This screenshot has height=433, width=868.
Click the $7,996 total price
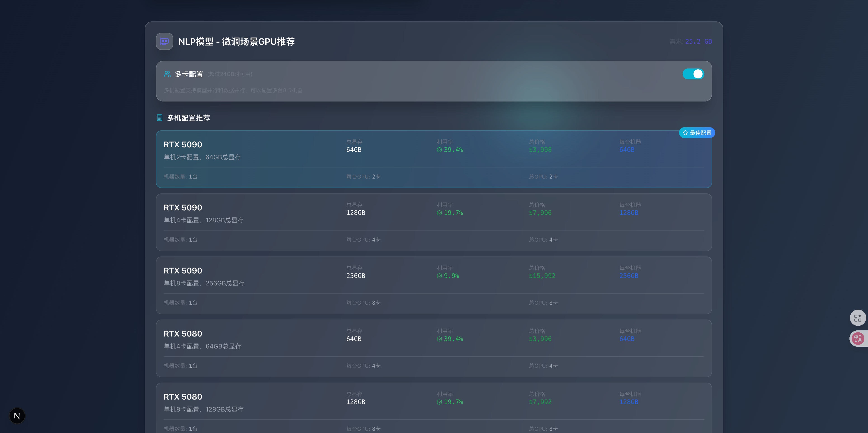pyautogui.click(x=540, y=213)
